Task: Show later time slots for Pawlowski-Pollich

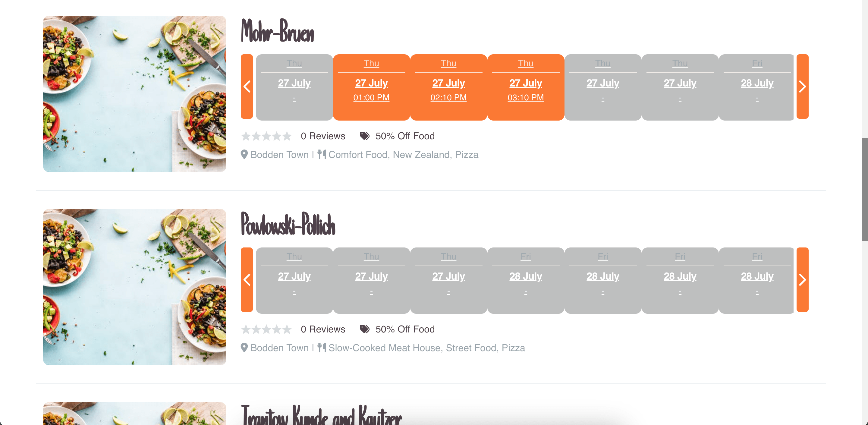Action: click(x=802, y=280)
